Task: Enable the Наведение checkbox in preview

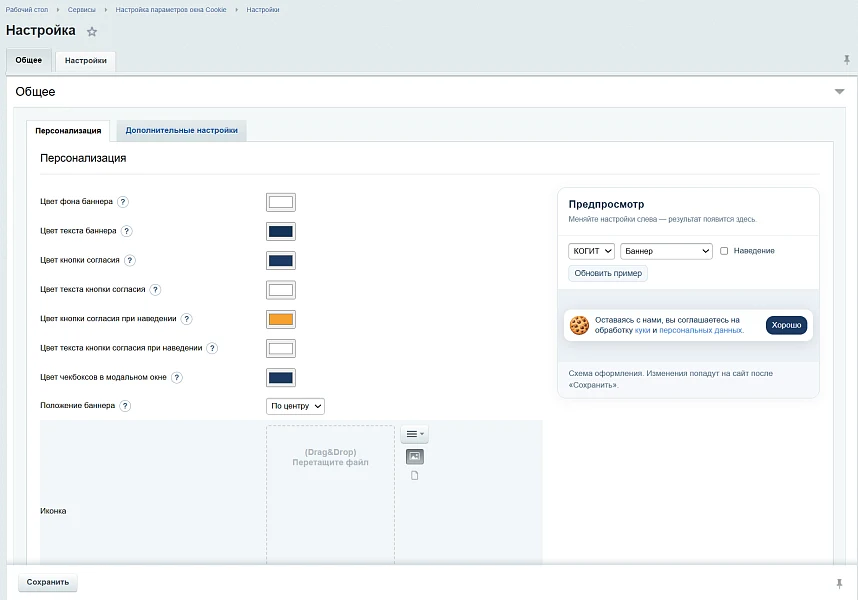Action: tap(724, 251)
